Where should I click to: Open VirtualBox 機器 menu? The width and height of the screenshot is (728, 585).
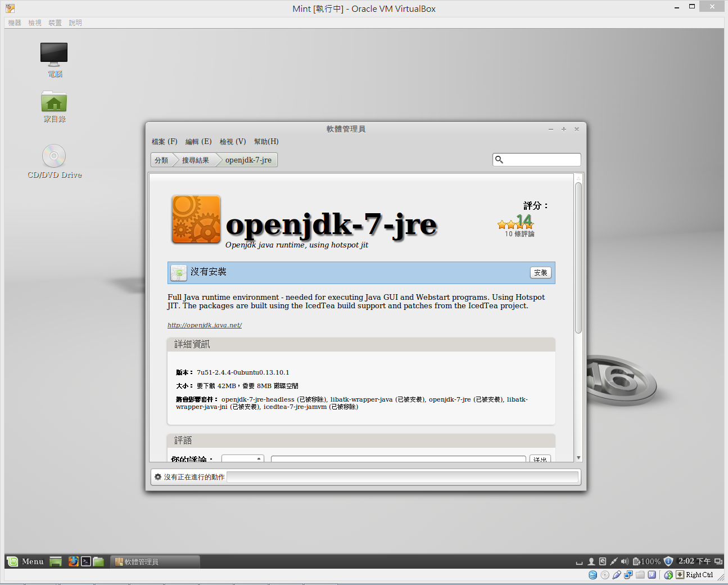[15, 23]
